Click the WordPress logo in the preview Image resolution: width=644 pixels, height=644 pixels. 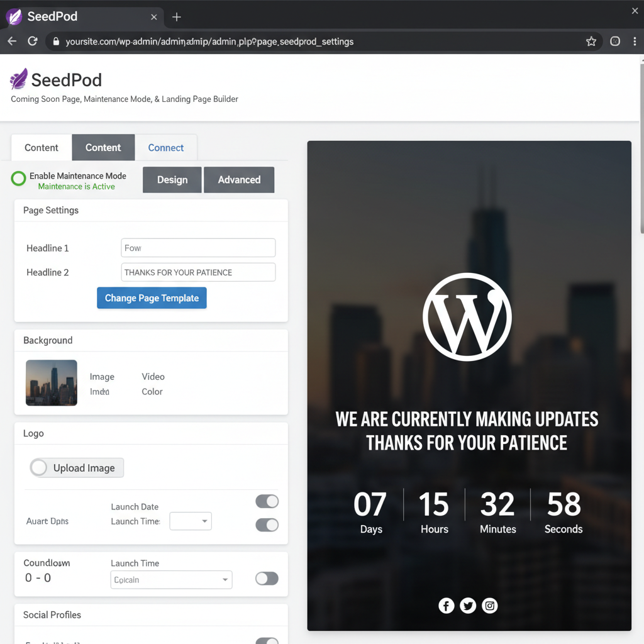point(467,317)
